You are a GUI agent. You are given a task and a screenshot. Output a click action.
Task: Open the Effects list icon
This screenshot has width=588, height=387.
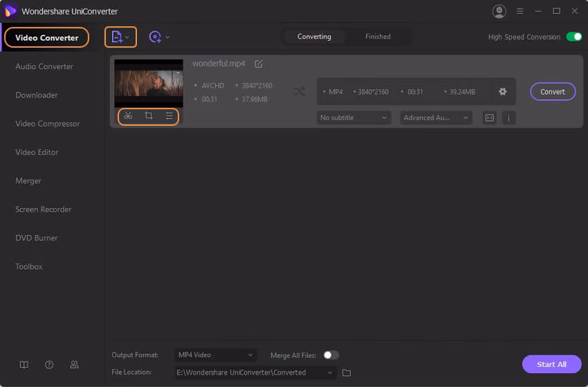169,116
